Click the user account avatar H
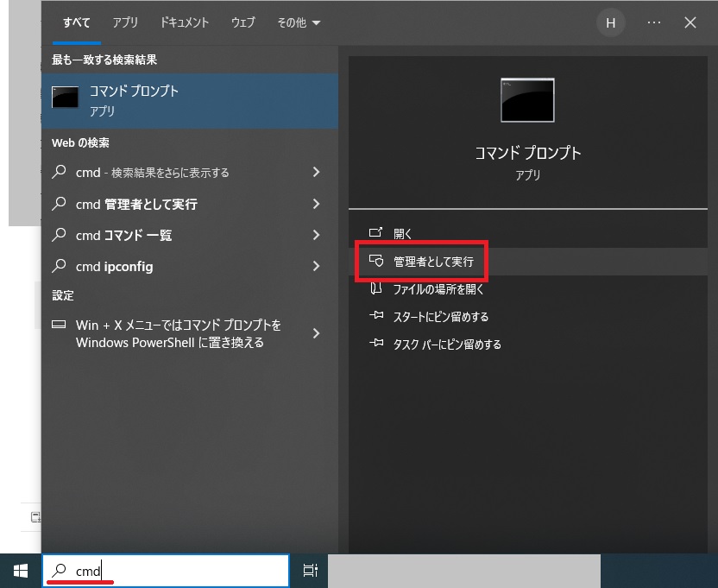 coord(611,23)
